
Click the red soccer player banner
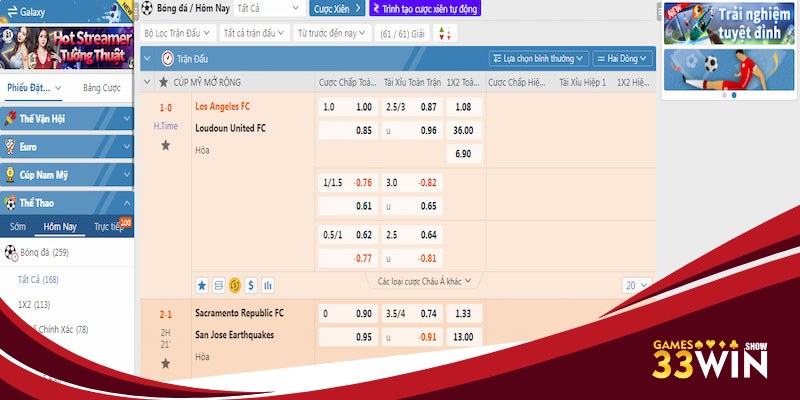tap(729, 70)
